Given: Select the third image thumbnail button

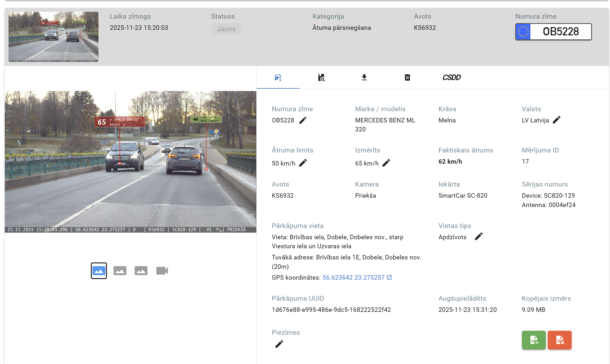Looking at the screenshot, I should click(x=141, y=271).
